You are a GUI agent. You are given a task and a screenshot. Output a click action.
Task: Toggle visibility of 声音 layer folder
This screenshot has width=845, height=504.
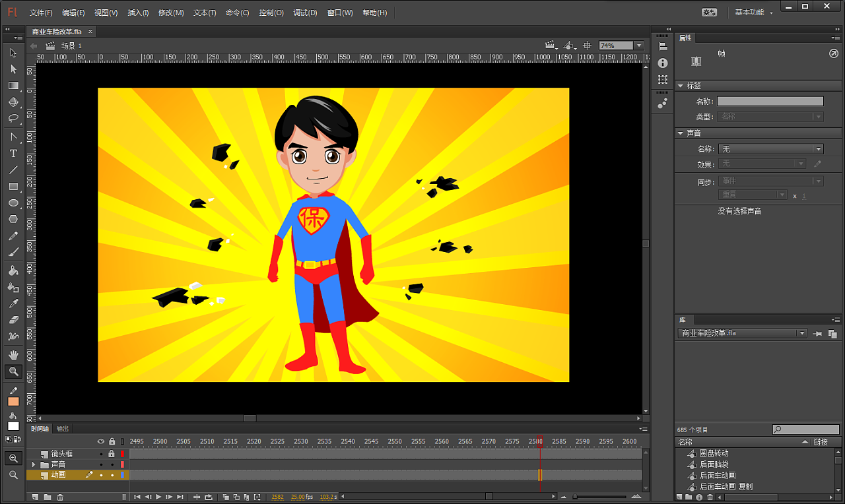point(101,465)
